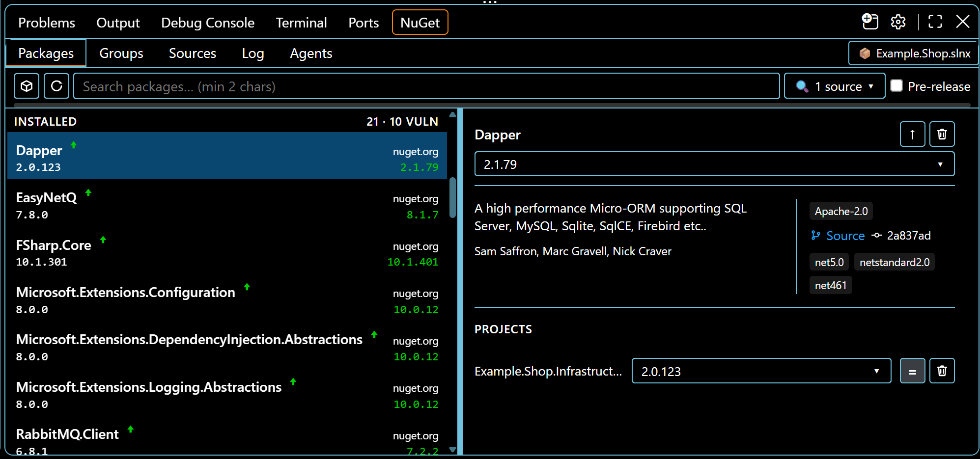980x459 pixels.
Task: Switch to the Groups tab
Action: (121, 53)
